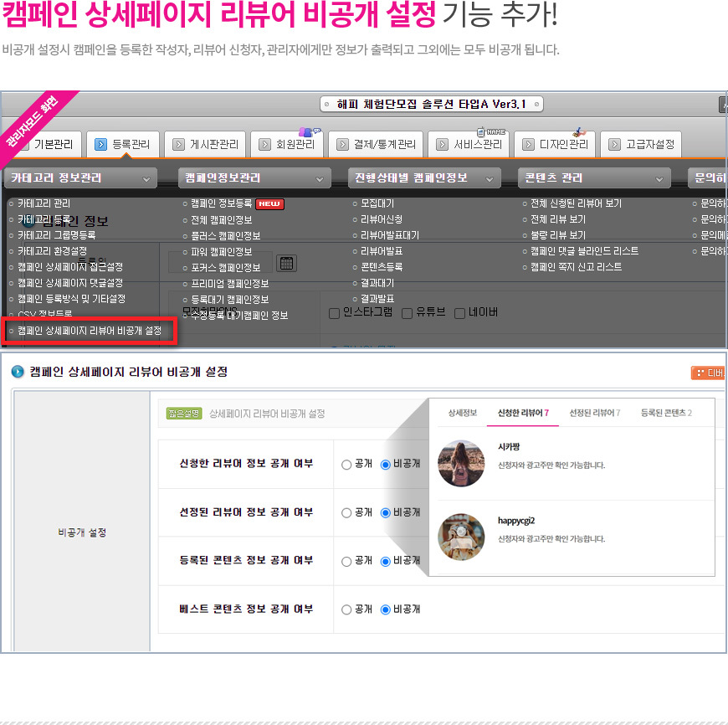This screenshot has height=725, width=728.
Task: Switch to 등록된 콘텐츠 2 tab
Action: [x=666, y=413]
